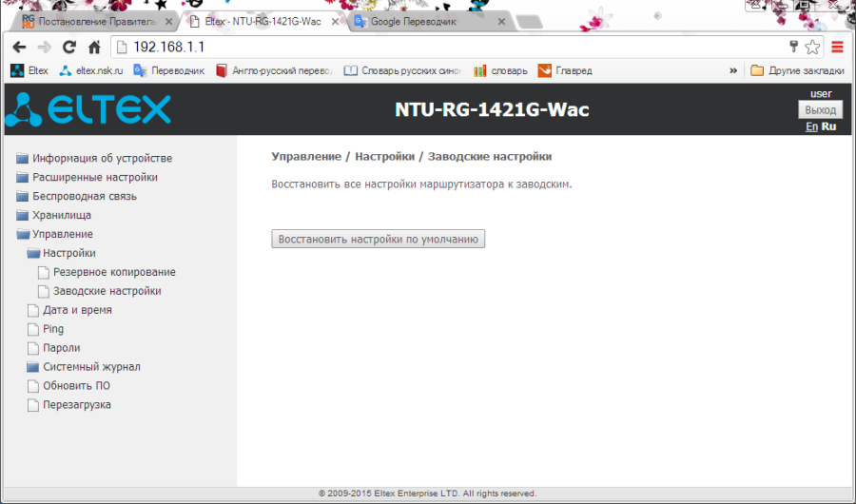Click the breadcrumb Управление / Настройки / Заводские настройки
856x504 pixels.
pos(412,157)
